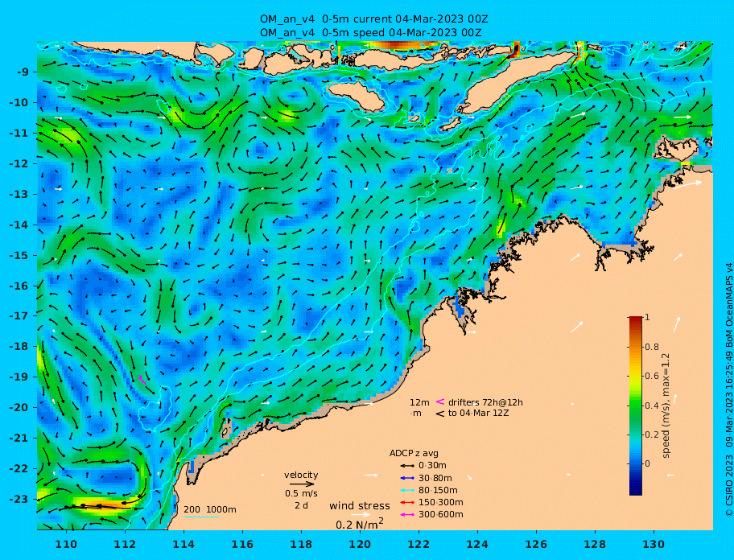Click the colorbar tick label '1'
Screen dimensions: 734x560
tap(647, 317)
